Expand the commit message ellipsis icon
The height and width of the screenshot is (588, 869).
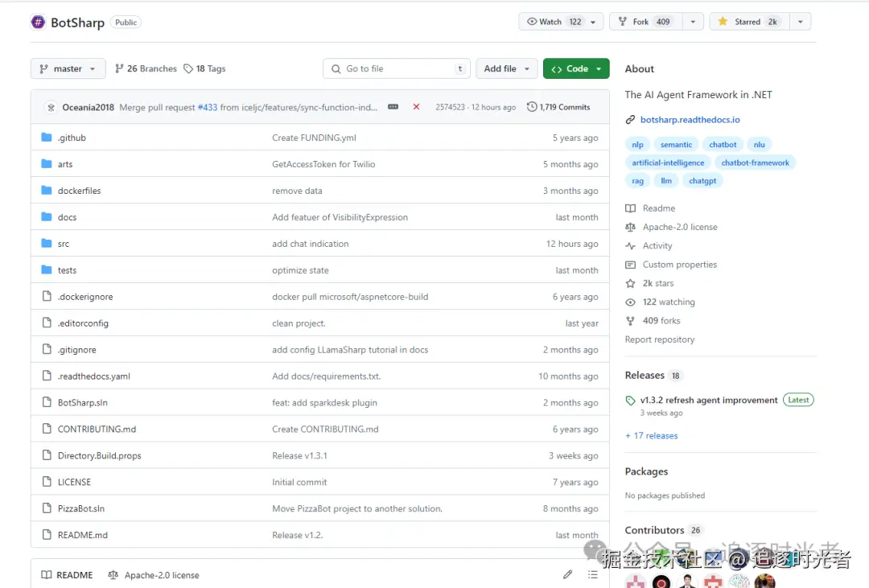[x=393, y=106]
